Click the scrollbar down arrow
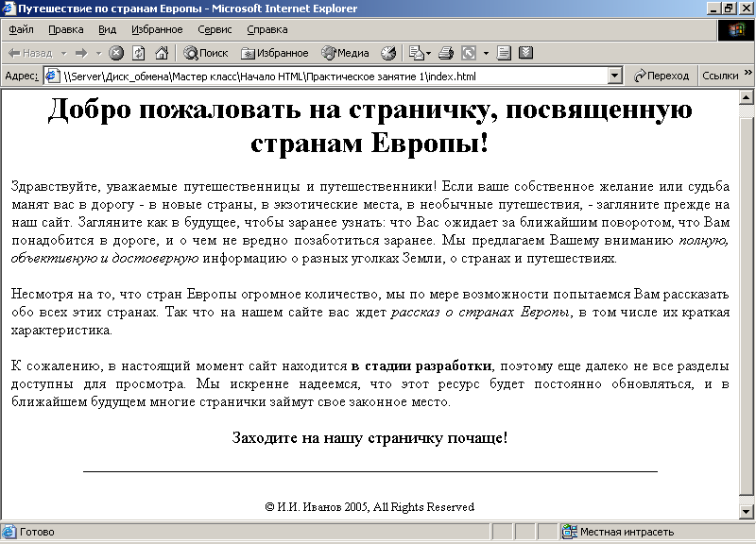This screenshot has width=756, height=544. coord(747,511)
